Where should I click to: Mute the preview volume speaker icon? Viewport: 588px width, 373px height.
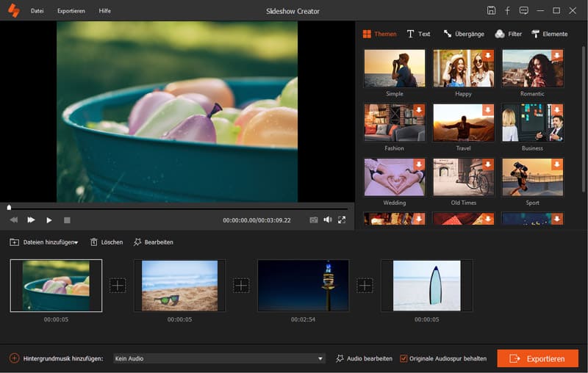click(328, 220)
